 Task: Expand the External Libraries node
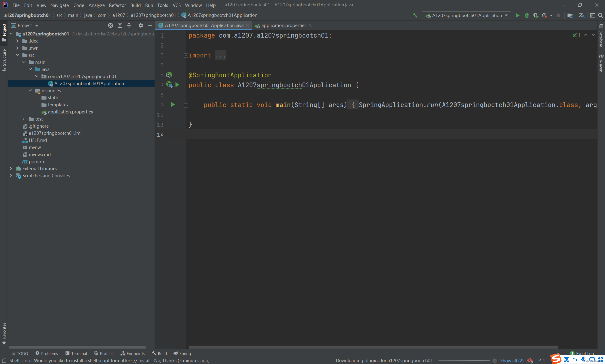click(x=11, y=169)
